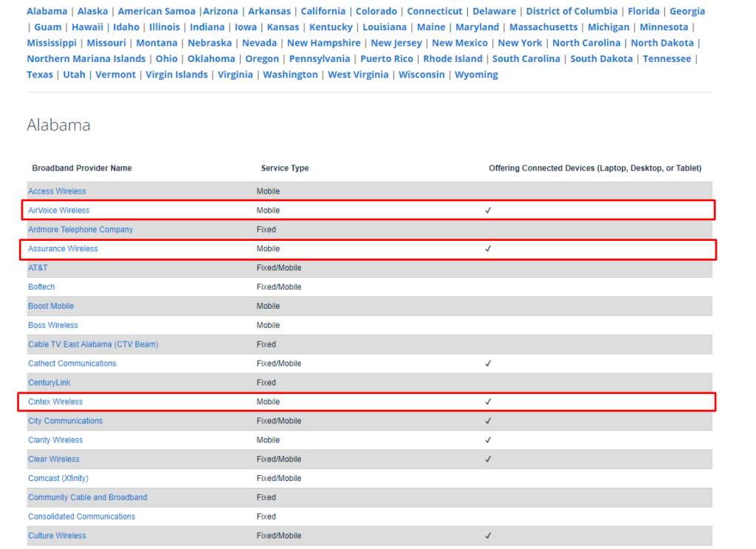The image size is (756, 549).
Task: Open Community Cable and Broadband link
Action: coord(88,497)
